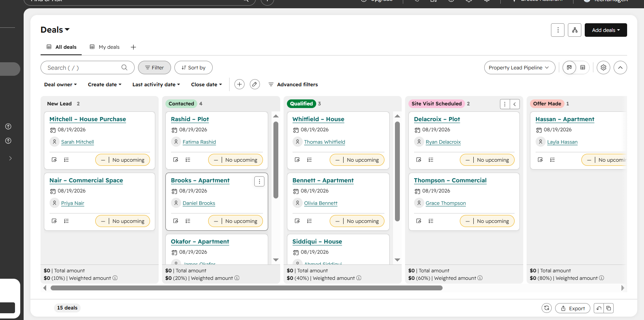644x320 pixels.
Task: Click the search magnifier icon in the search box
Action: 125,68
